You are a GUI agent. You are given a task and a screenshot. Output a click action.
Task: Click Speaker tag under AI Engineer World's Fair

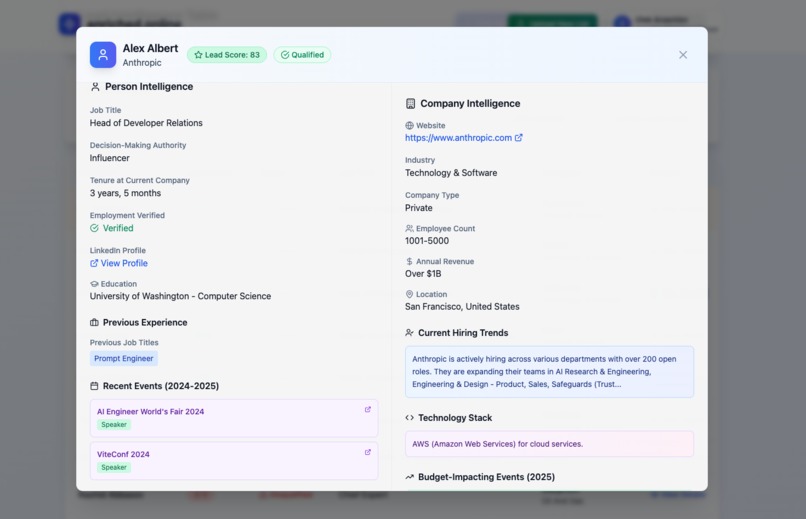(114, 424)
